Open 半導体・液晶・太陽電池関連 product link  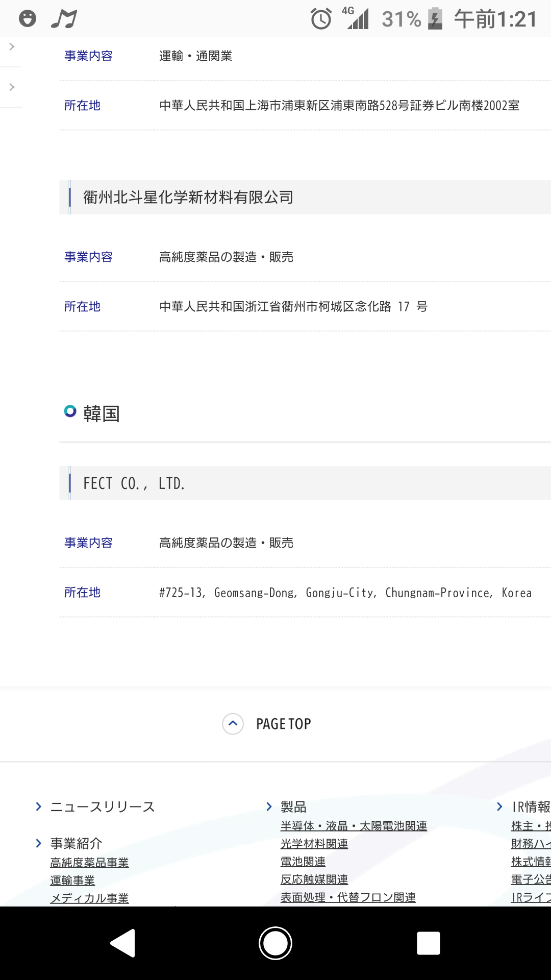(354, 826)
